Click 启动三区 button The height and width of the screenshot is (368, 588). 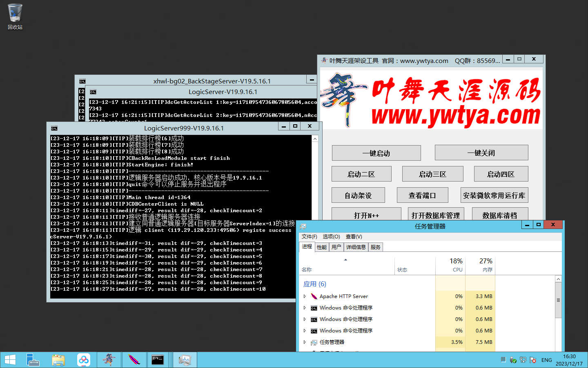click(432, 174)
